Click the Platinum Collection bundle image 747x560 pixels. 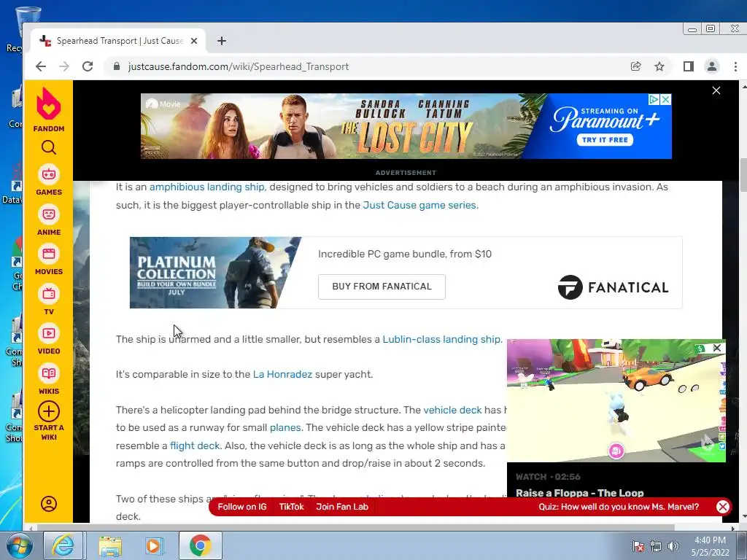[x=215, y=273]
